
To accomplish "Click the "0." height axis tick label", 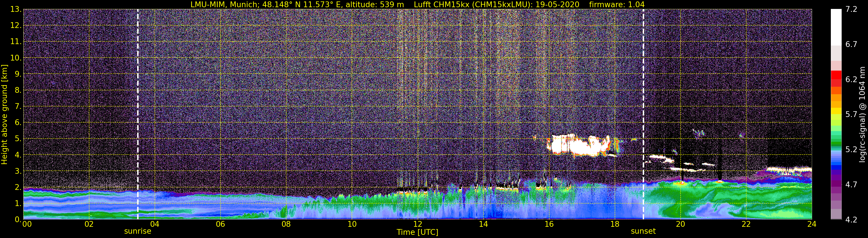I will [x=18, y=220].
